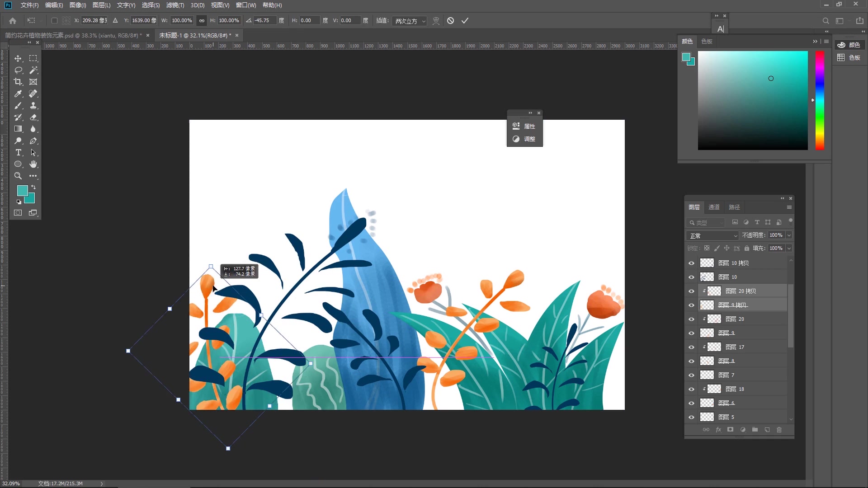Hide layer 图层 10 拷贝
The height and width of the screenshot is (488, 868).
[691, 263]
